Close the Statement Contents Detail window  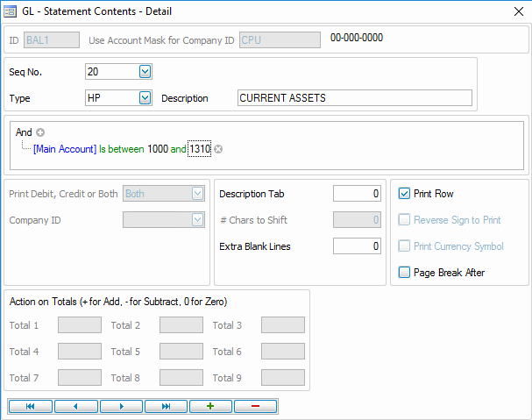tap(516, 11)
